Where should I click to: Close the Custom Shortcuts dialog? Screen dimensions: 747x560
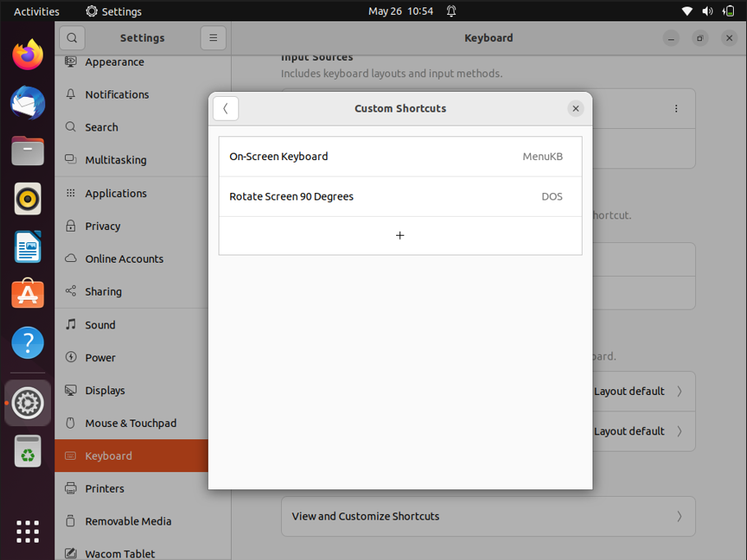575,108
